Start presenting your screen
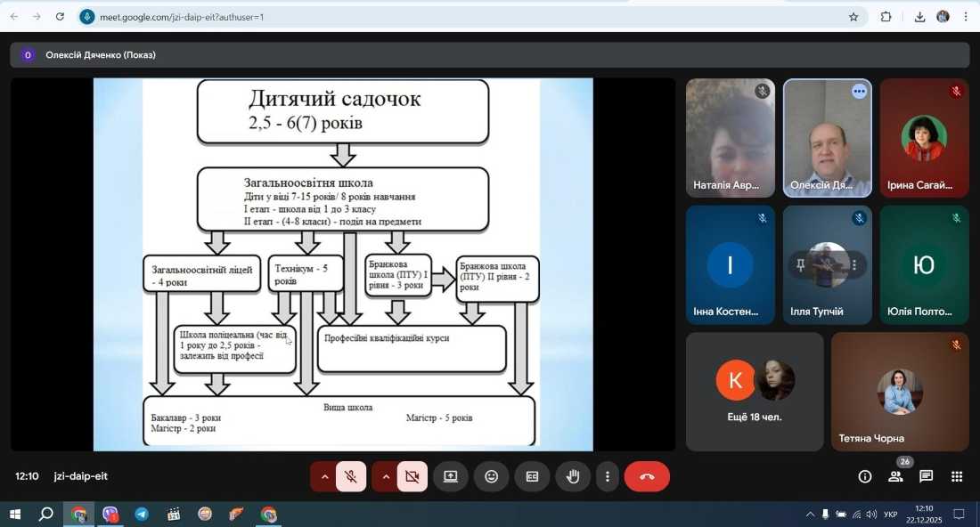The width and height of the screenshot is (980, 527). pyautogui.click(x=450, y=476)
